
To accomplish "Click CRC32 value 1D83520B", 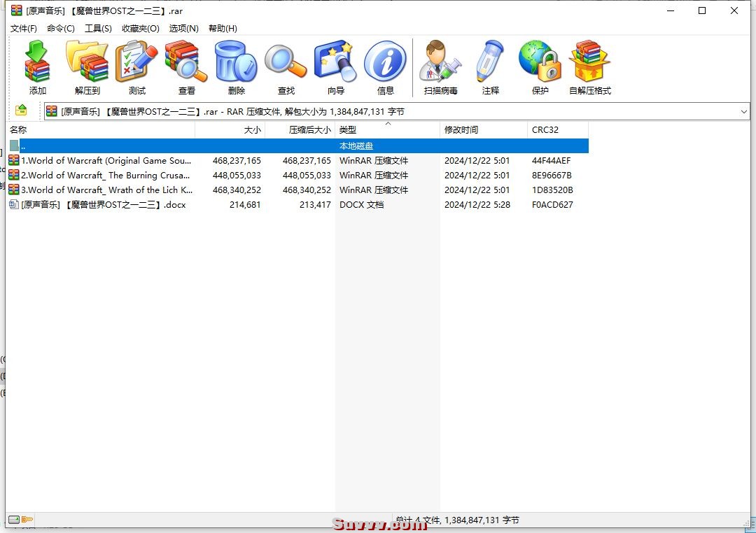I will click(552, 190).
